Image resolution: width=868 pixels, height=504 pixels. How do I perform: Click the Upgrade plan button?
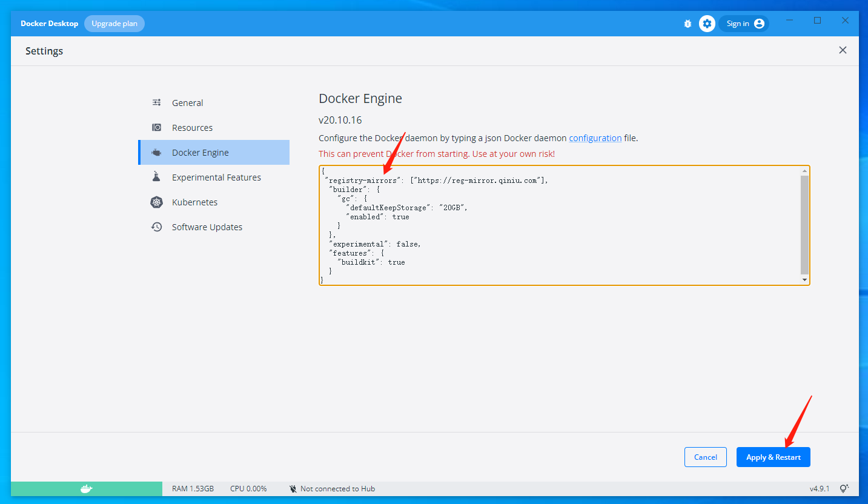[x=114, y=24]
